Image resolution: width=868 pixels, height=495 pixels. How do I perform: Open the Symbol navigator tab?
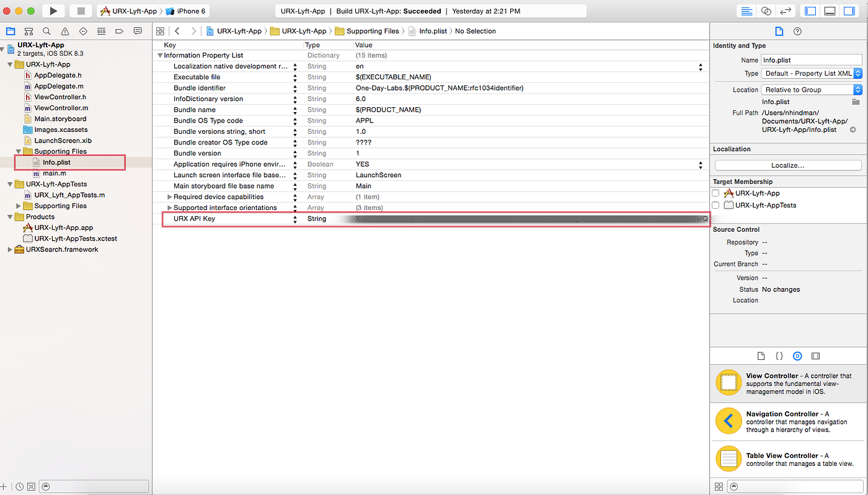(x=29, y=31)
